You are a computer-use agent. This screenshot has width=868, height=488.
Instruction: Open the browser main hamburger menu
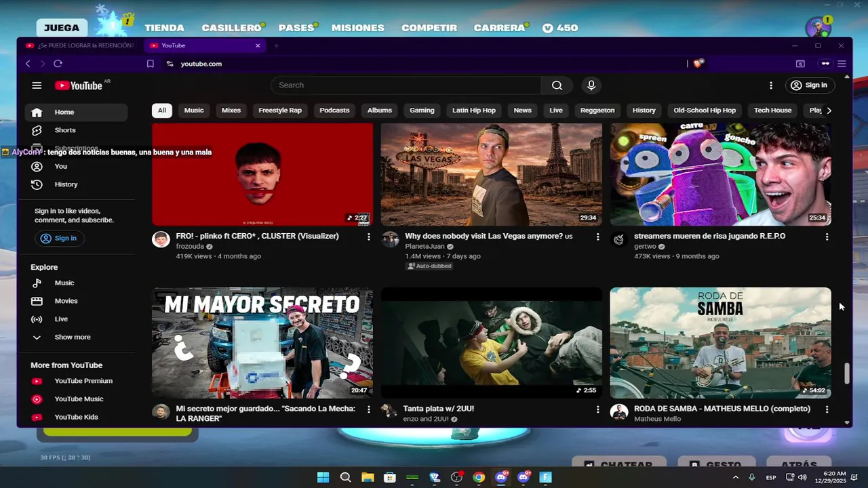coord(842,64)
